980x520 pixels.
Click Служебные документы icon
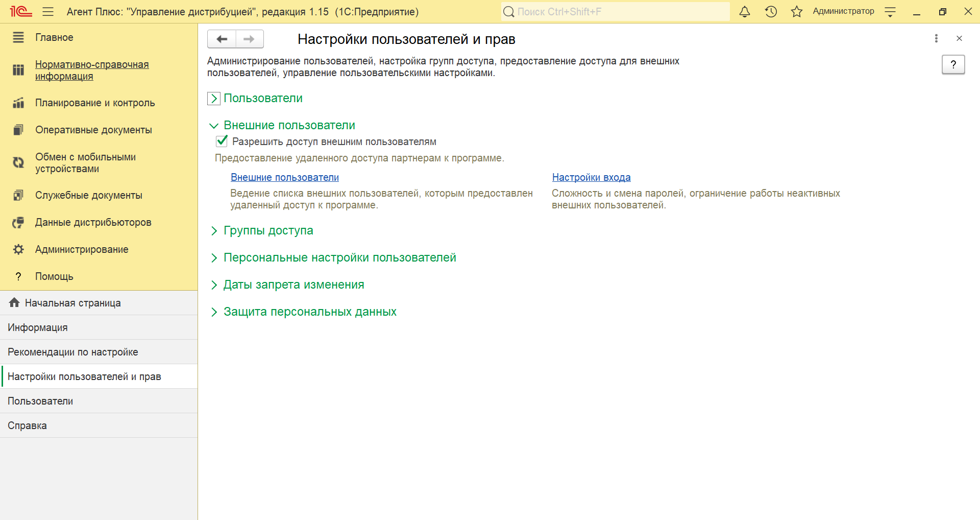[x=18, y=195]
